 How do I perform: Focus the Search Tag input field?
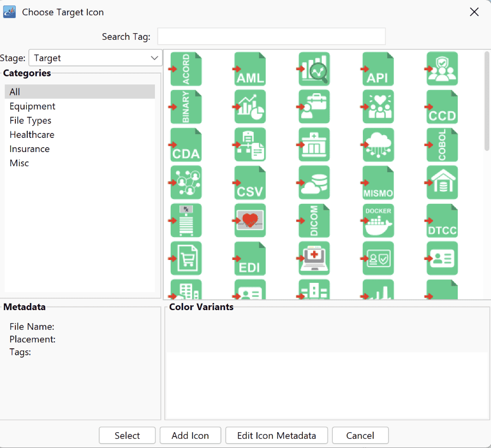[x=272, y=37]
